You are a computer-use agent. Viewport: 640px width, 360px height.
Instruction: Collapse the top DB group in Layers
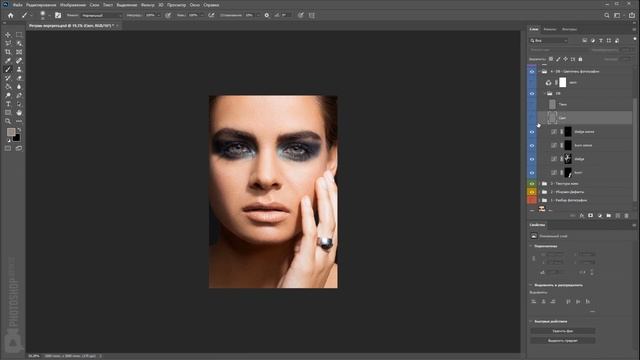[540, 71]
